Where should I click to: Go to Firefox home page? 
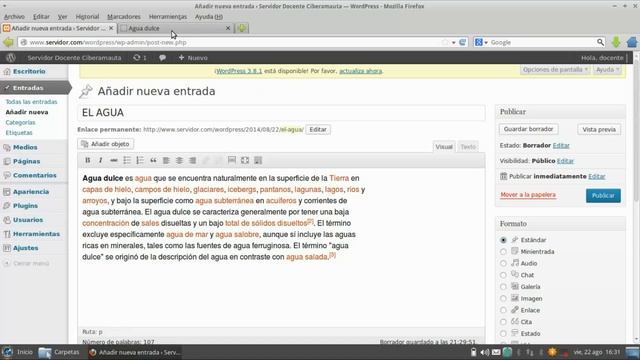tap(632, 42)
